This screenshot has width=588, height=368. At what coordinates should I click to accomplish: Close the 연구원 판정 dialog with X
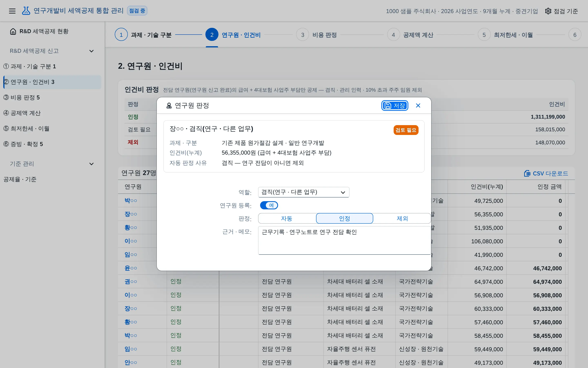tap(418, 105)
